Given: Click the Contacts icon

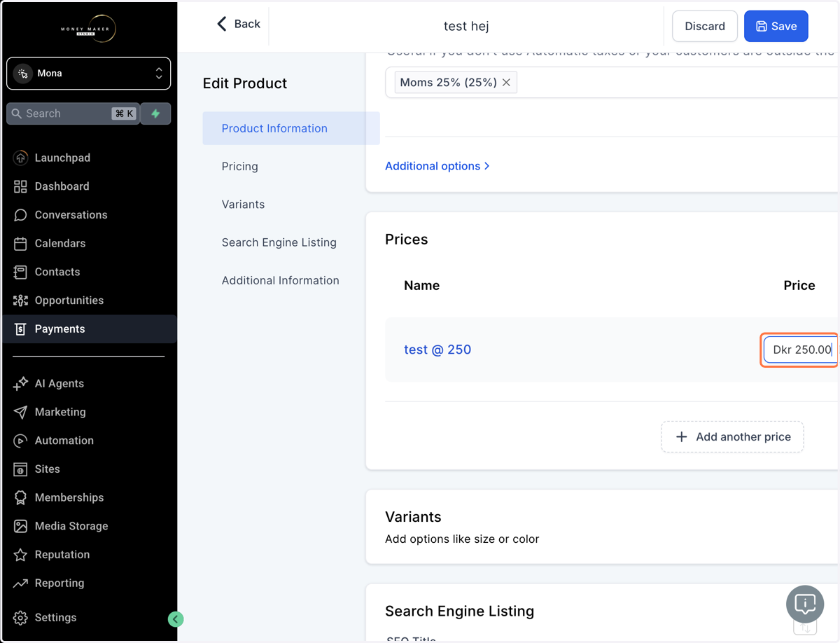Looking at the screenshot, I should click(x=20, y=272).
